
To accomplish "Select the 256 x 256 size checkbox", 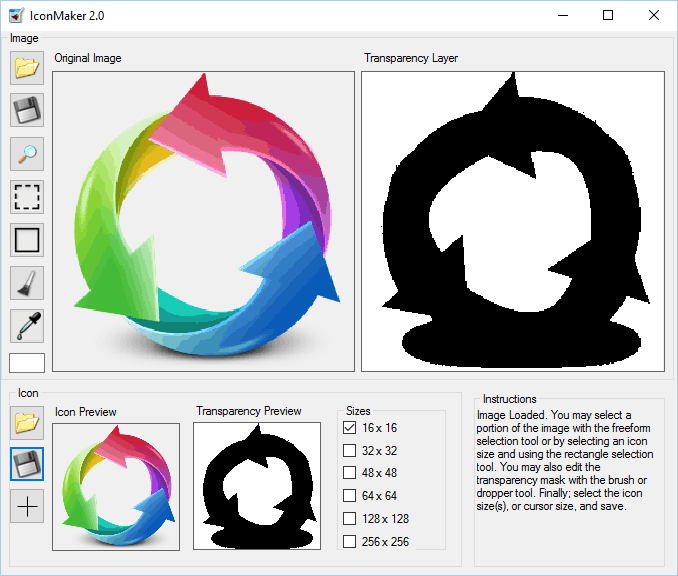I will click(349, 542).
